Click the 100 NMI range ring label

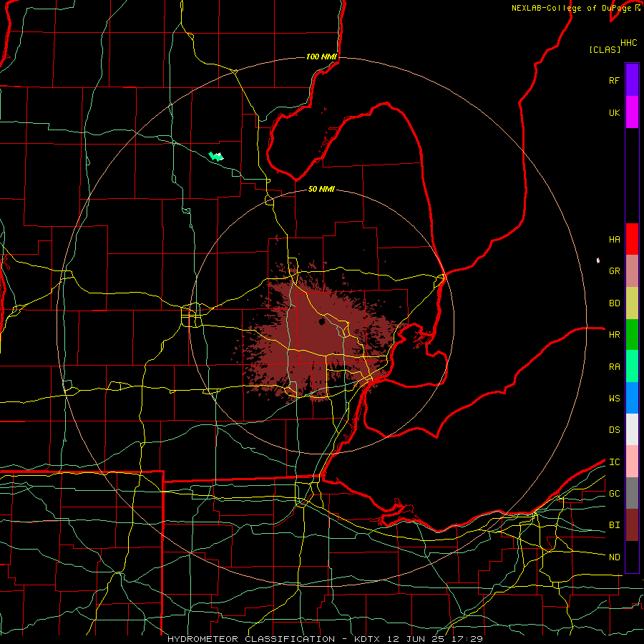[321, 57]
